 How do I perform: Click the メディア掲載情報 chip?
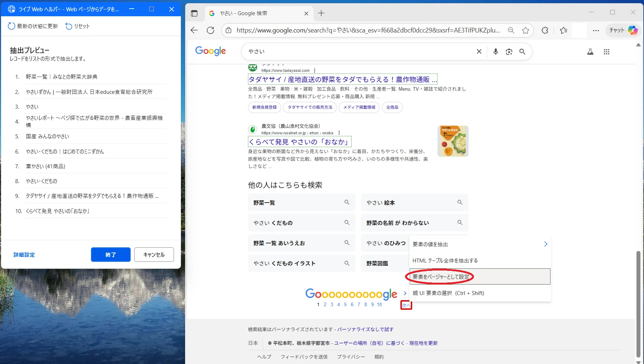359,107
